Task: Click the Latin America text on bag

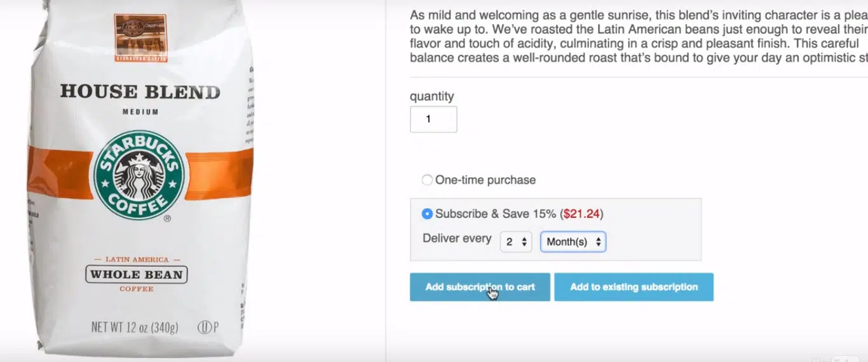Action: tap(137, 260)
